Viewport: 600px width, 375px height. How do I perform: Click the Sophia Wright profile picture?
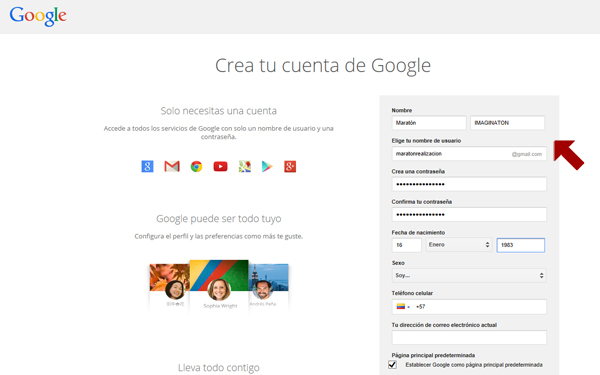tap(219, 290)
